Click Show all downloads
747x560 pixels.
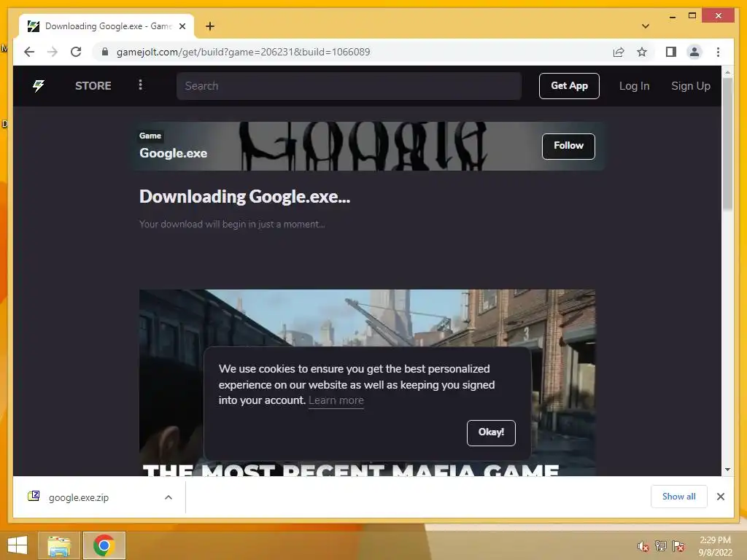coord(678,497)
